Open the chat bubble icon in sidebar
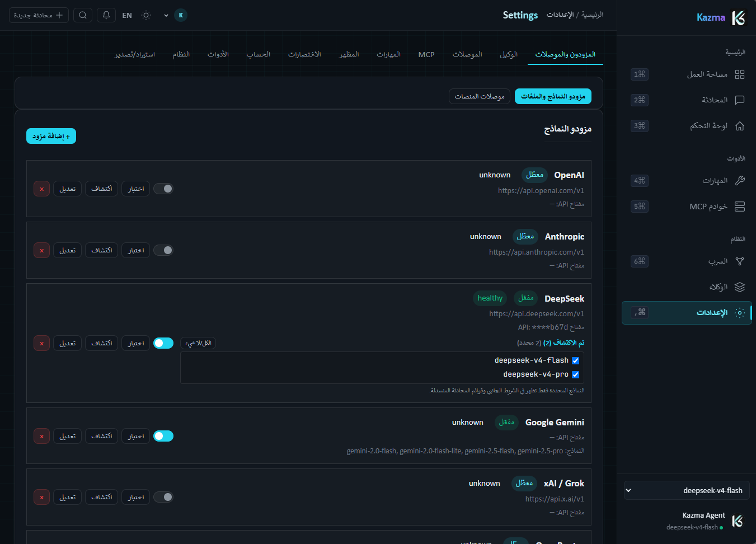The width and height of the screenshot is (756, 544). (x=740, y=100)
